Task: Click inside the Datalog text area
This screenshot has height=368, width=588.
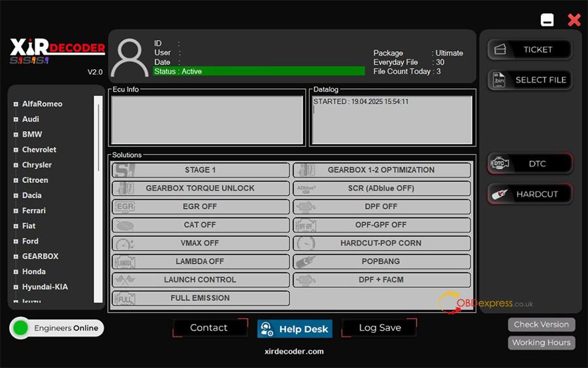Action: [x=392, y=120]
